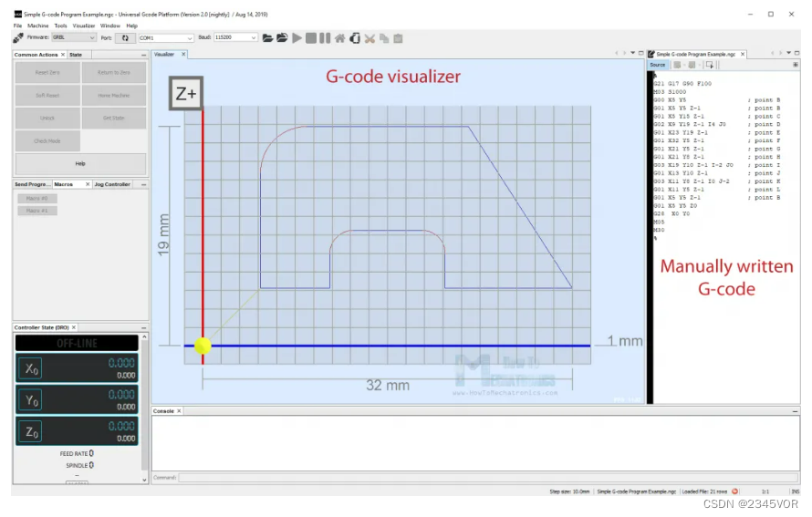Switch to the Jog Controller tab
The width and height of the screenshot is (812, 517).
pos(112,184)
